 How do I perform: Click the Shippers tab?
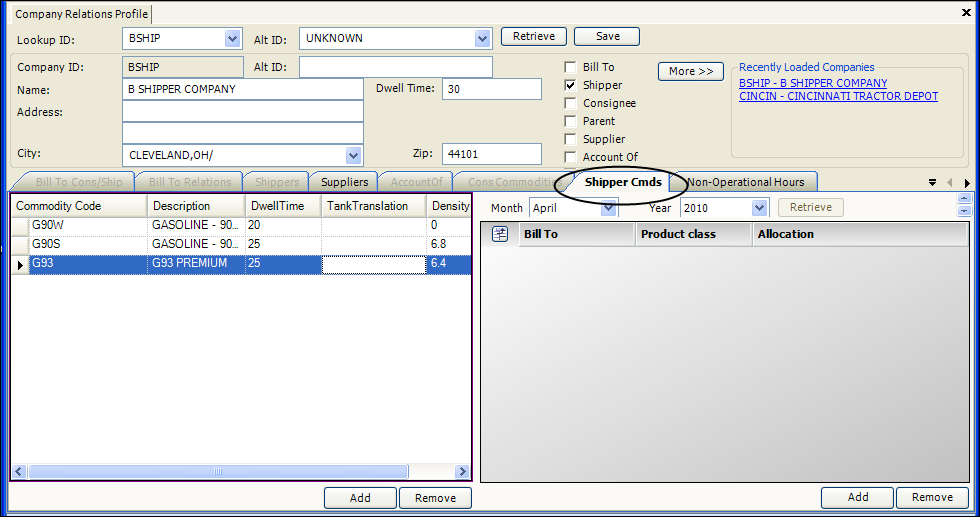(277, 182)
